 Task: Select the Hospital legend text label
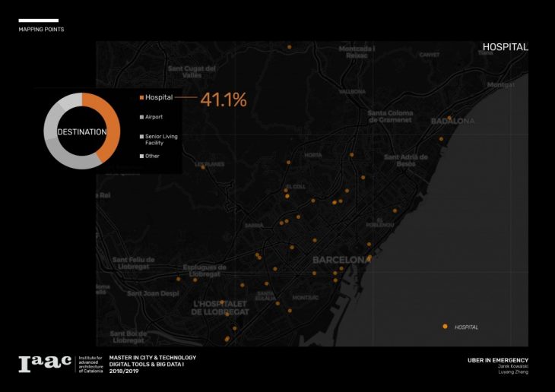coord(159,98)
